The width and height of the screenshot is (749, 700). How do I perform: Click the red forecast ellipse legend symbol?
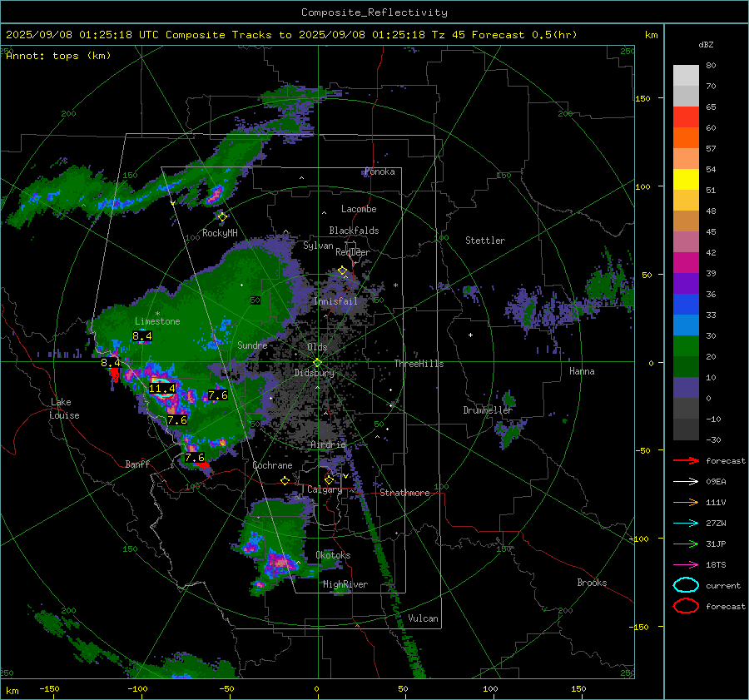[x=686, y=606]
